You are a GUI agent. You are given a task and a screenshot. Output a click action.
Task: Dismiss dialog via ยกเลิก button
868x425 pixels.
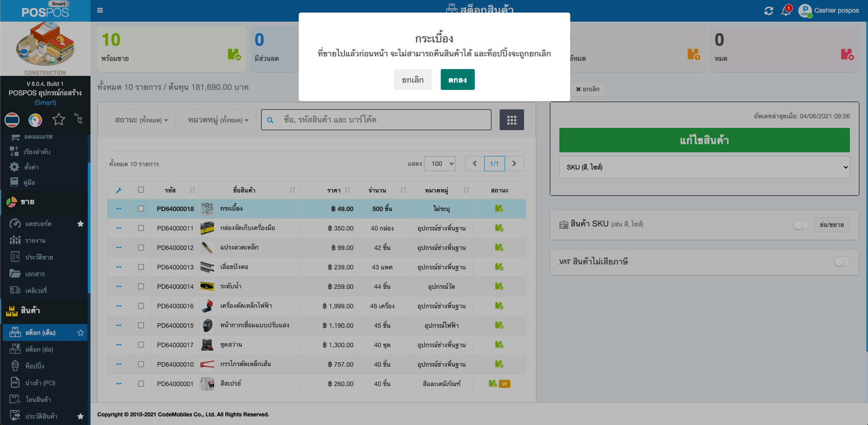413,80
